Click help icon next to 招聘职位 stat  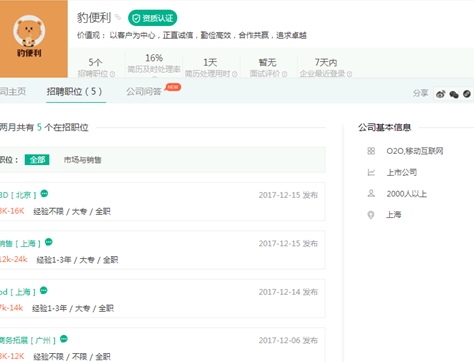[x=113, y=74]
